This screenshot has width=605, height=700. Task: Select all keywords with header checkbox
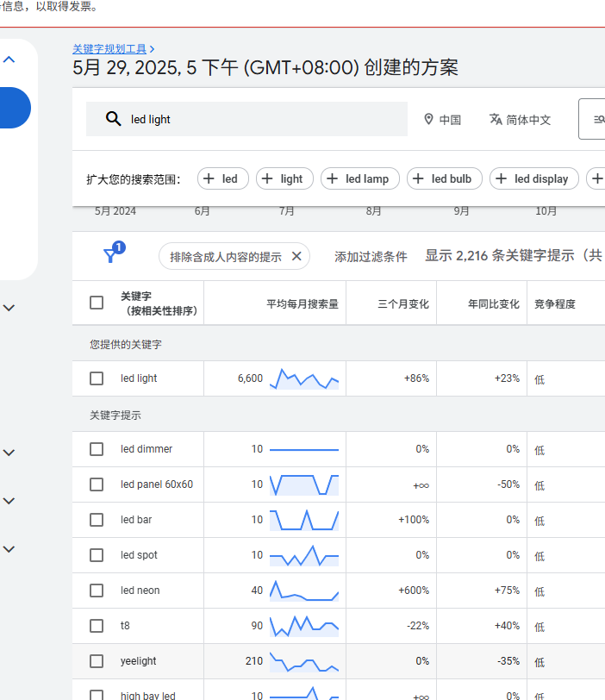[97, 303]
